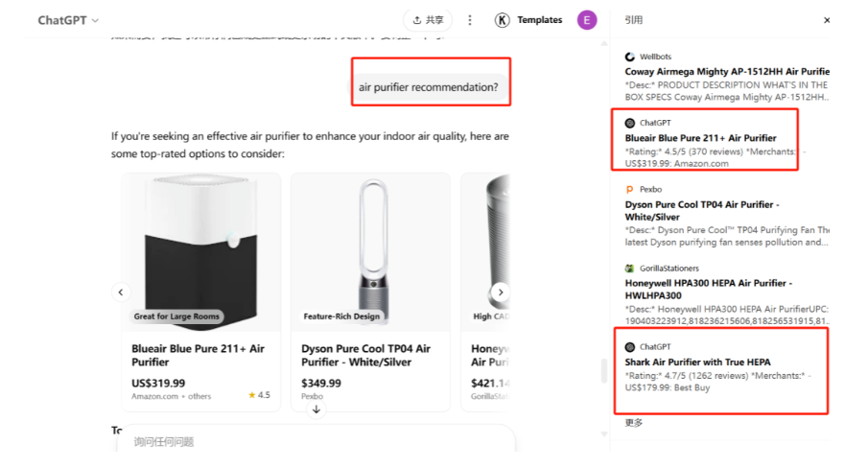Open Blueair Blue Pure 211+ citation
Screen dimensions: 868x468
point(700,138)
